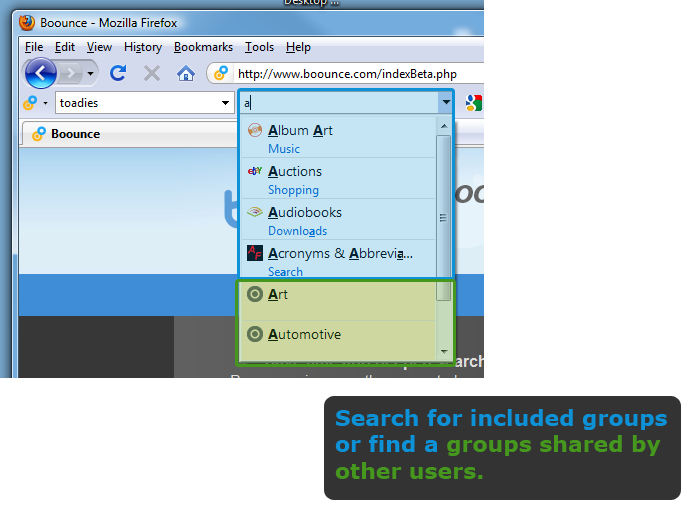Click the eBay Auctions icon
The height and width of the screenshot is (520, 700).
(255, 171)
